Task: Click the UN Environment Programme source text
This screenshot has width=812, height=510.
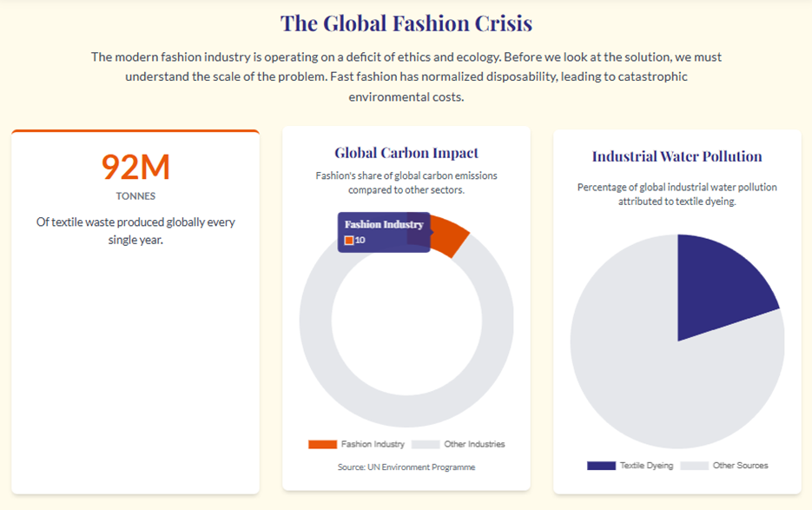Action: coord(406,467)
